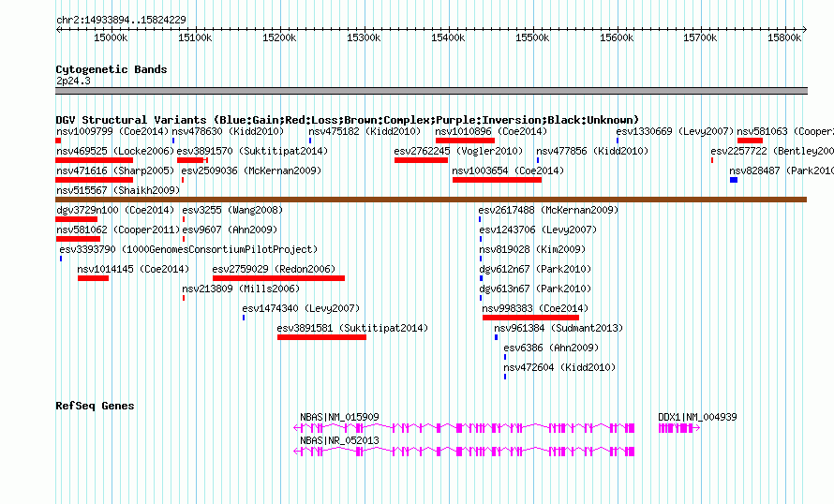Open nsv1003654 (Coe2014) variant
Viewport: 834px width, 504px height.
pos(508,170)
